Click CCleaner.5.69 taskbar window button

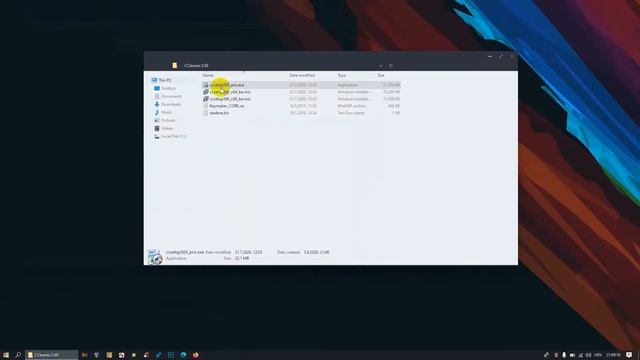point(52,355)
